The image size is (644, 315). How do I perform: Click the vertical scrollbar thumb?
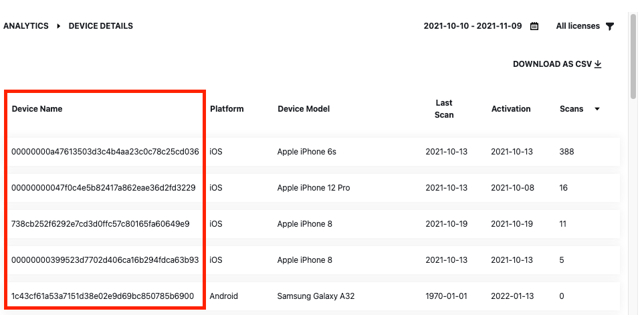coord(633,56)
